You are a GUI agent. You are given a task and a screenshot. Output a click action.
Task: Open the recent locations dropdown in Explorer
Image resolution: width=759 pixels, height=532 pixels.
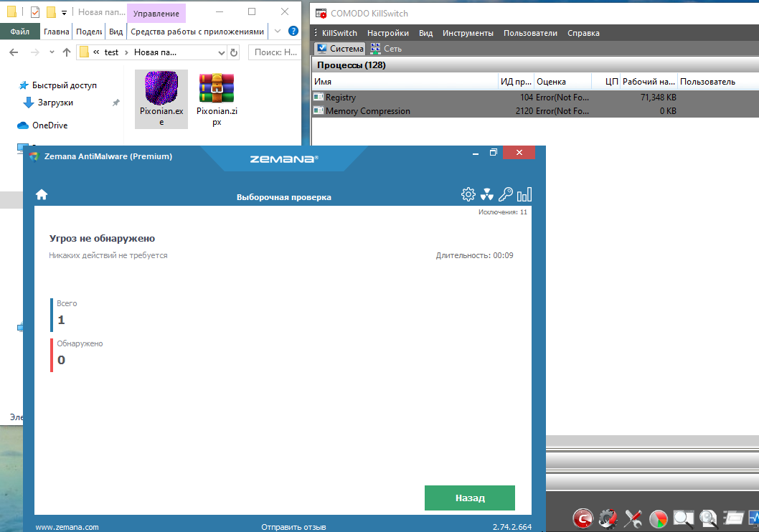(x=52, y=52)
